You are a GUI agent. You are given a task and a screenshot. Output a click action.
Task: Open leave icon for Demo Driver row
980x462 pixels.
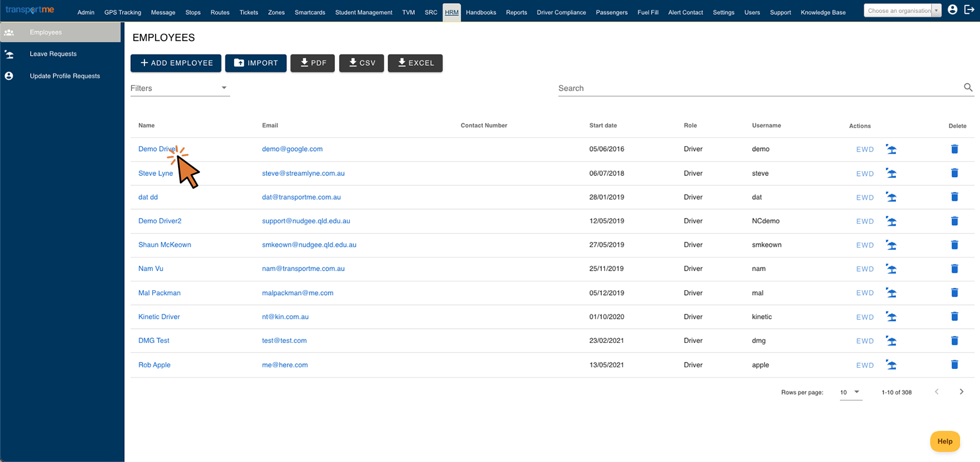click(x=891, y=149)
